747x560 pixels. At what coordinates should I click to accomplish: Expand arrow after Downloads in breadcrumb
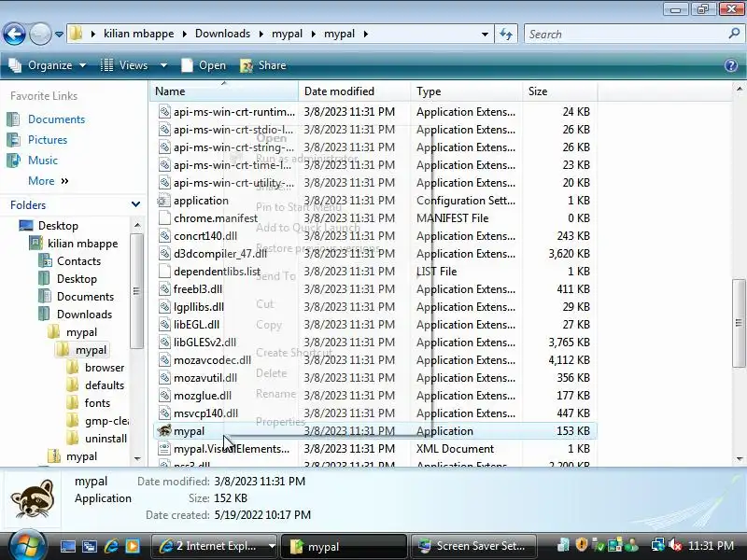tap(261, 34)
